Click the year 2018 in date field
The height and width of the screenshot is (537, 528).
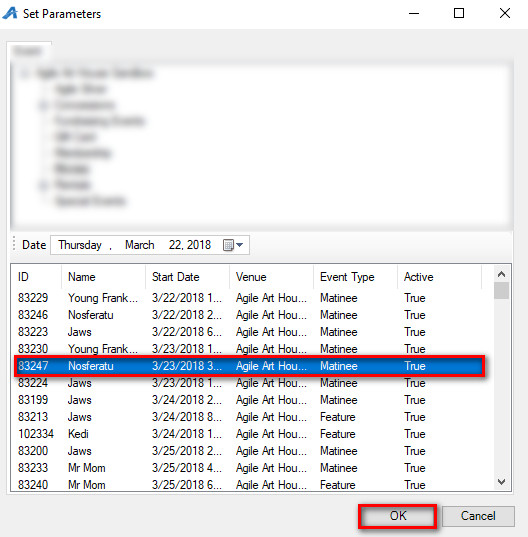point(199,245)
